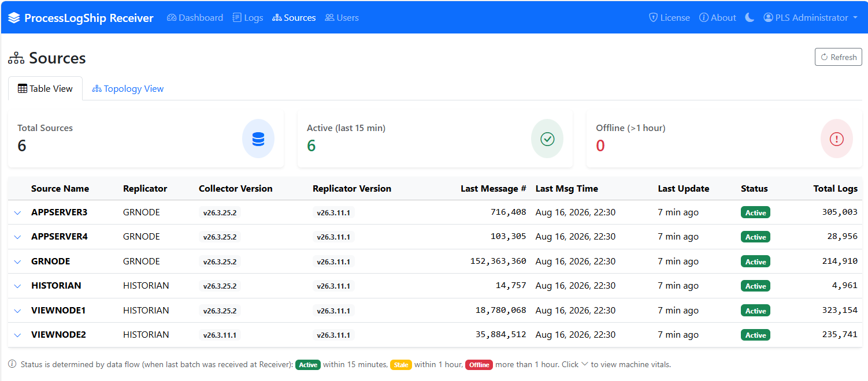Expand the HISTORIAN source row vitals
The width and height of the screenshot is (868, 381).
pos(17,286)
